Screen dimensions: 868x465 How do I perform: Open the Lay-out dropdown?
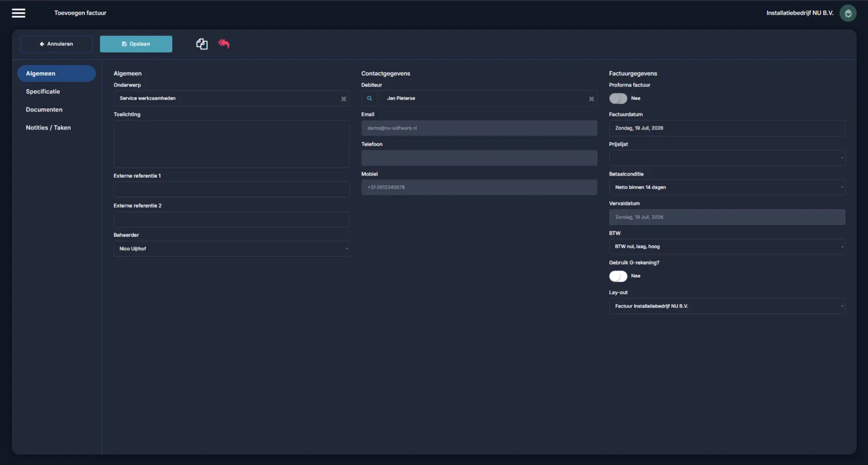(x=727, y=306)
